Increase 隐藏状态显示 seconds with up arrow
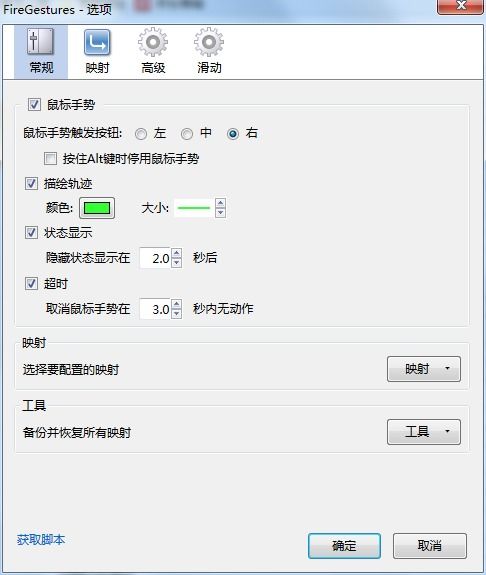The image size is (486, 575). click(x=177, y=253)
